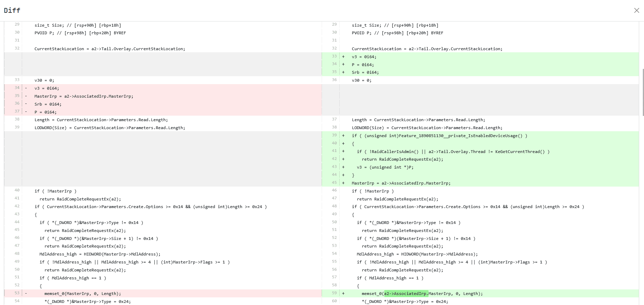Click right pane line number 45
The height and width of the screenshot is (305, 644).
(334, 183)
